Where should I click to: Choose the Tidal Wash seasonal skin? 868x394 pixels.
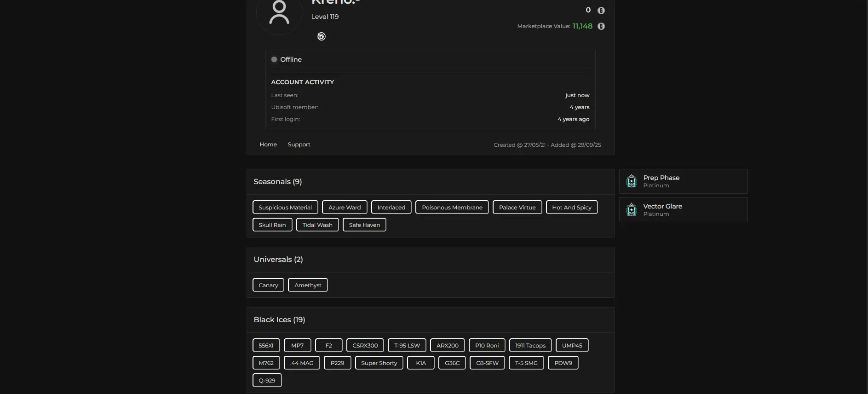[317, 225]
